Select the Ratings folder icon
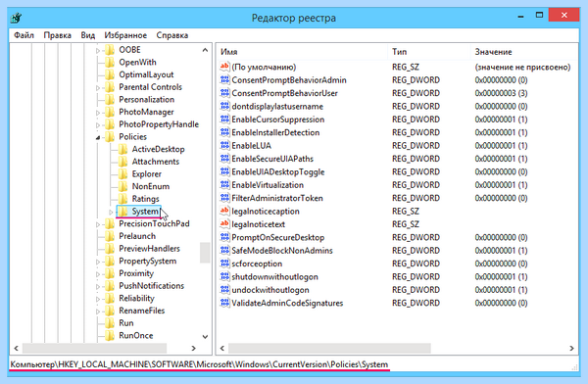Screen dimensions: 588x384 click(122, 199)
